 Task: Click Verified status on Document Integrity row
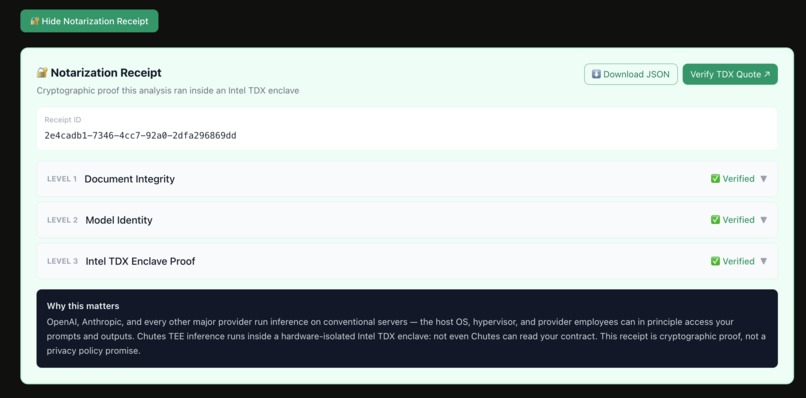pyautogui.click(x=738, y=179)
